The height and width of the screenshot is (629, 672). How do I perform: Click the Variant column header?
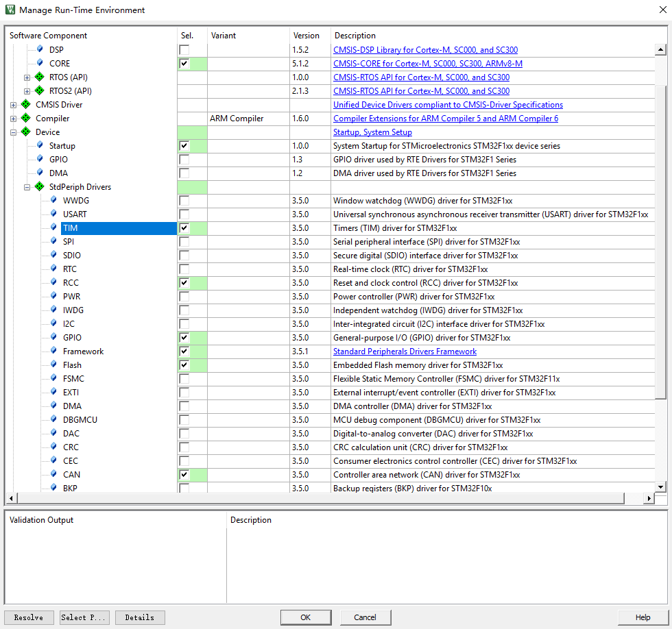248,35
